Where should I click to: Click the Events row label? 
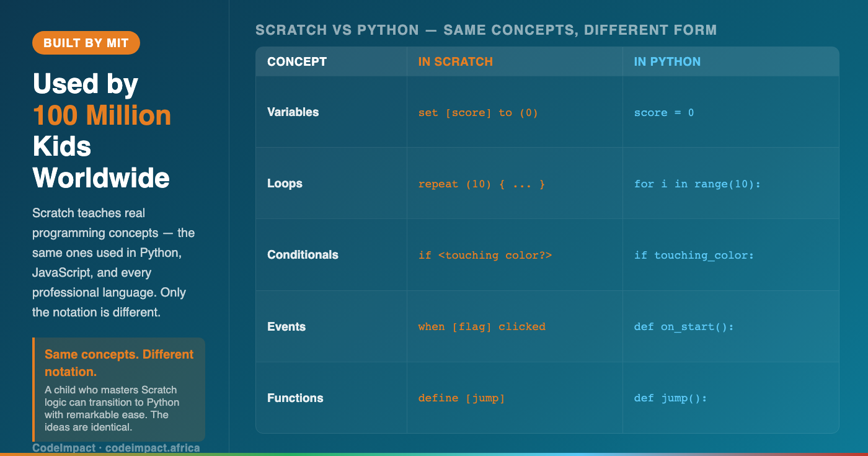(x=286, y=327)
